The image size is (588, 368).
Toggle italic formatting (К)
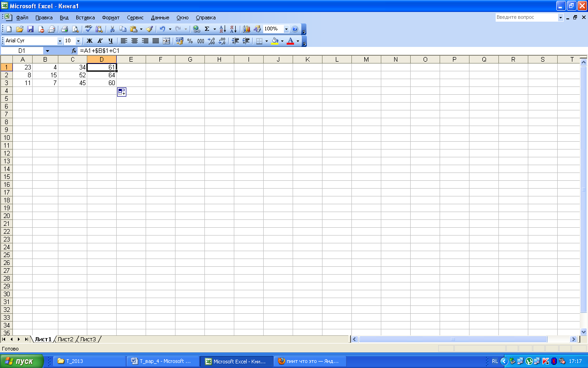pyautogui.click(x=100, y=41)
